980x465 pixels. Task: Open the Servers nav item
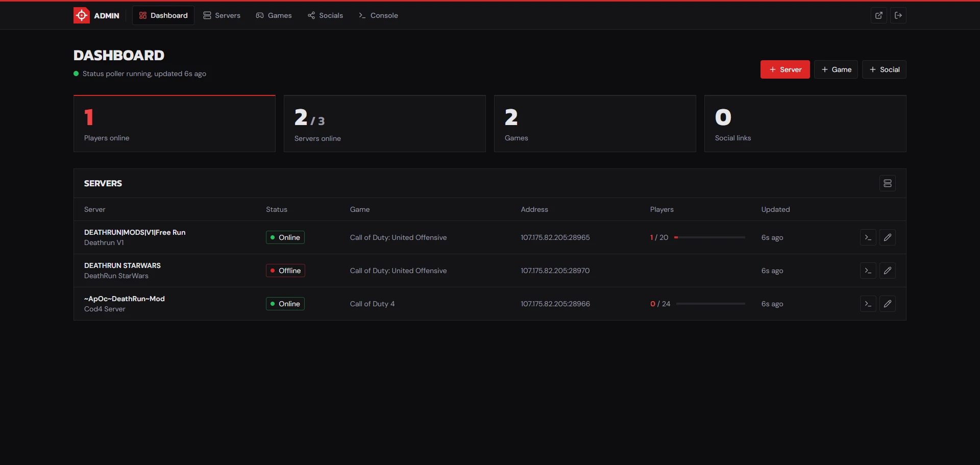(222, 15)
